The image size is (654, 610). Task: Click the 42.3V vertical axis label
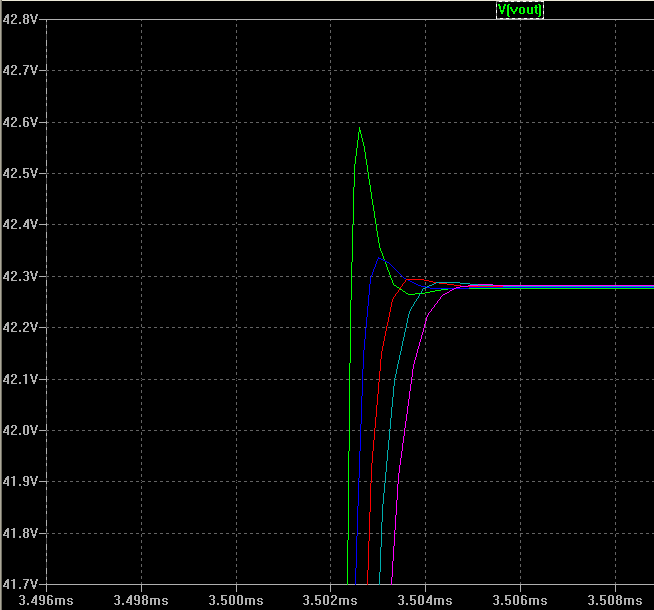(20, 276)
